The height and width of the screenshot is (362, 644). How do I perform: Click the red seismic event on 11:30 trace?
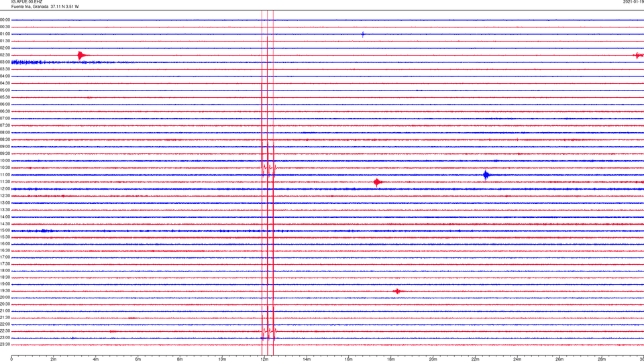(378, 182)
